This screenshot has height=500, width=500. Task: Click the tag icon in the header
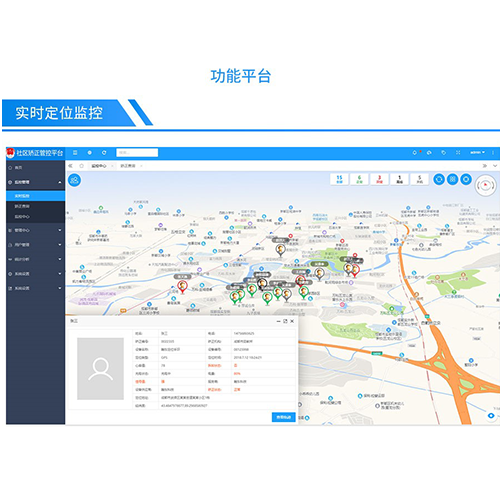(x=443, y=153)
